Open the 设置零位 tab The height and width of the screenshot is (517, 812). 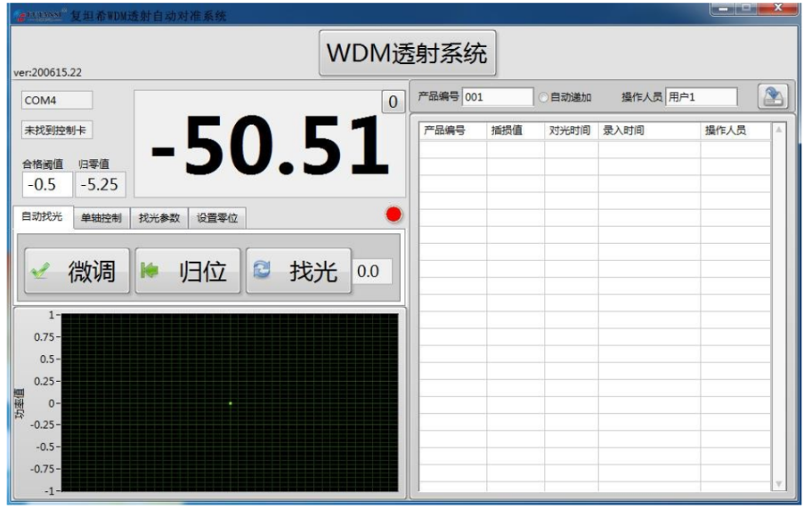coord(217,218)
